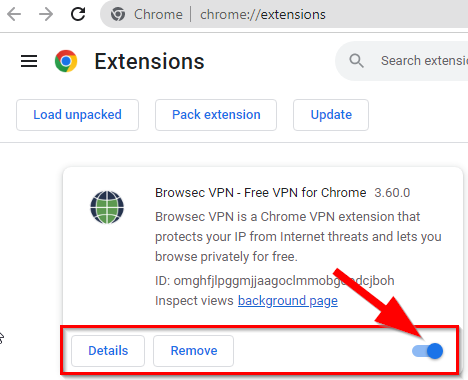Click the Browsec VPN globe icon

coord(107,207)
